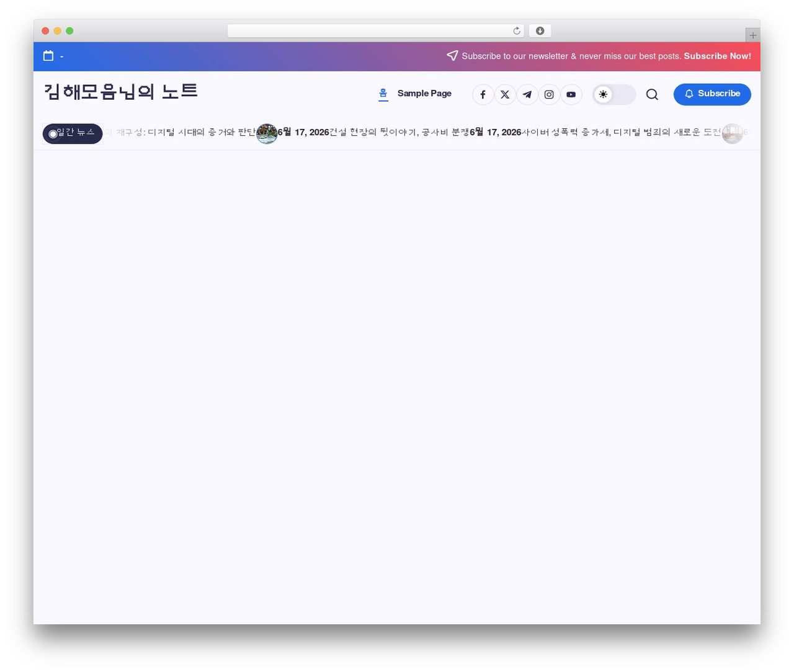The height and width of the screenshot is (672, 794).
Task: Click the paper plane newsletter icon
Action: (452, 56)
